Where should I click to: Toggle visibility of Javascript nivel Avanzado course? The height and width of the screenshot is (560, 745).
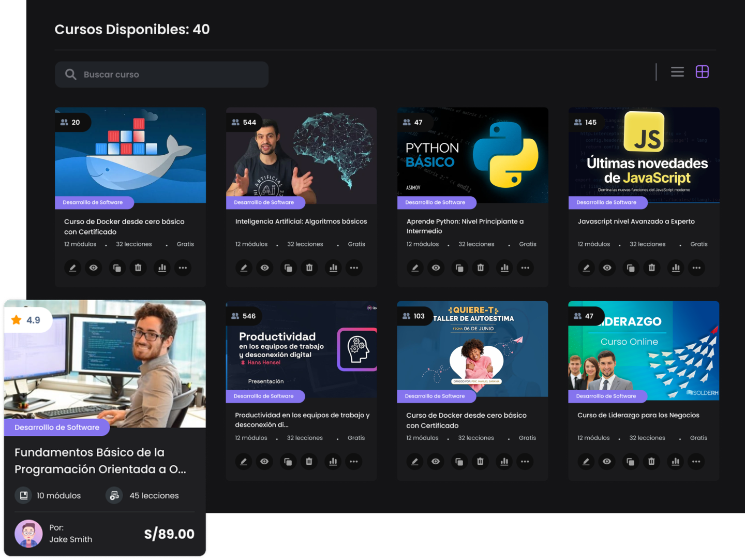(x=607, y=268)
